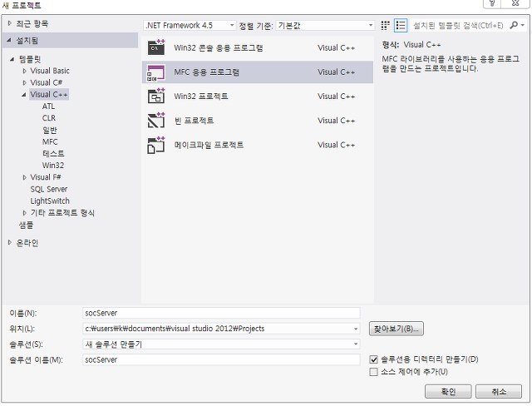Select the MFC tree item
Viewport: 532px width, 406px height.
tap(50, 142)
